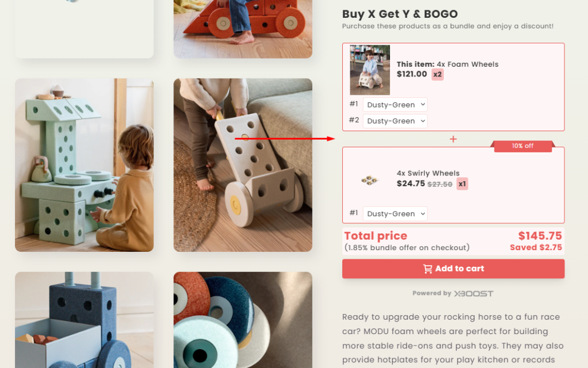Add the bundle to cart
This screenshot has height=368, width=588.
453,269
